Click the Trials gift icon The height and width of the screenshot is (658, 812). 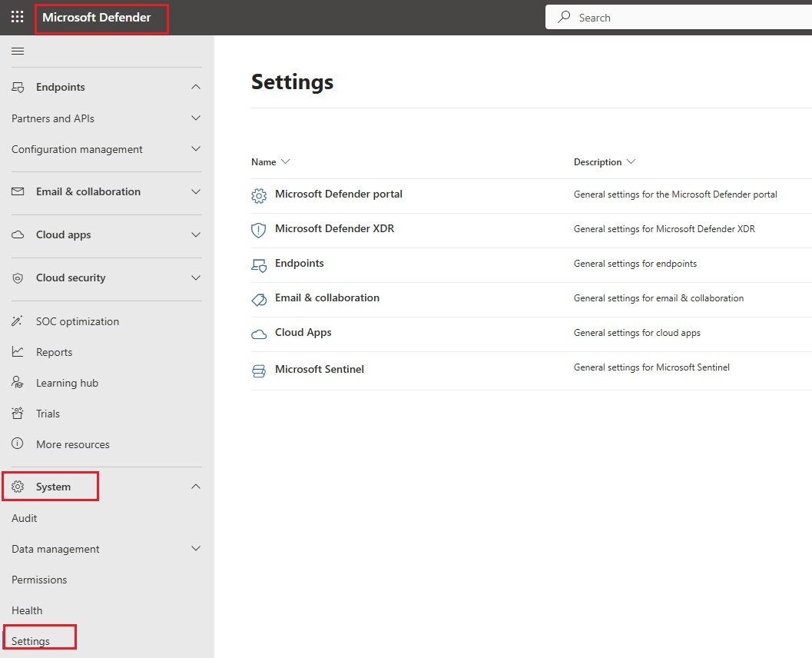(17, 413)
